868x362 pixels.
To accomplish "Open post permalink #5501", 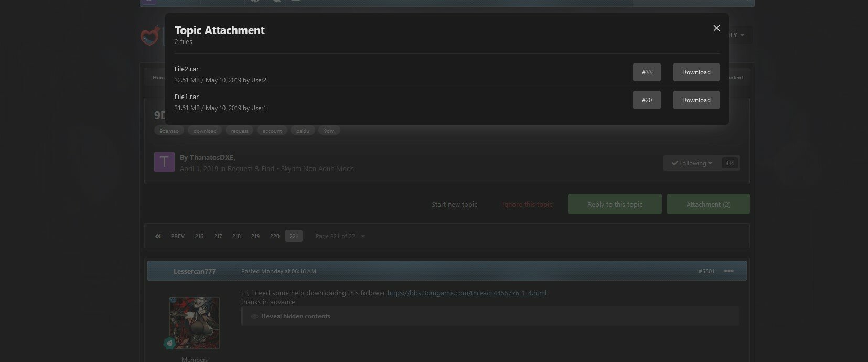I will coord(706,271).
